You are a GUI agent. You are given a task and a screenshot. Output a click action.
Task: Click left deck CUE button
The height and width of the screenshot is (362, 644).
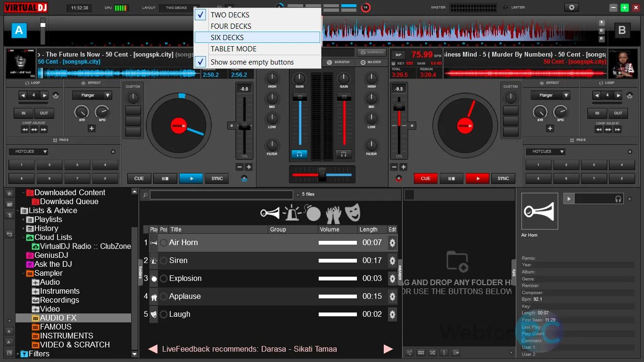139,179
